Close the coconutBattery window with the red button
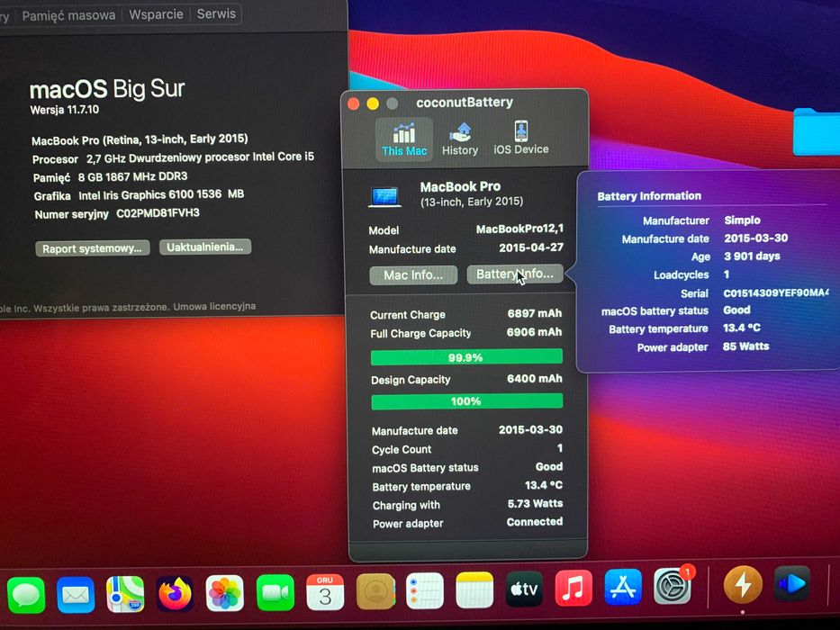Viewport: 840px width, 630px height. (x=354, y=103)
